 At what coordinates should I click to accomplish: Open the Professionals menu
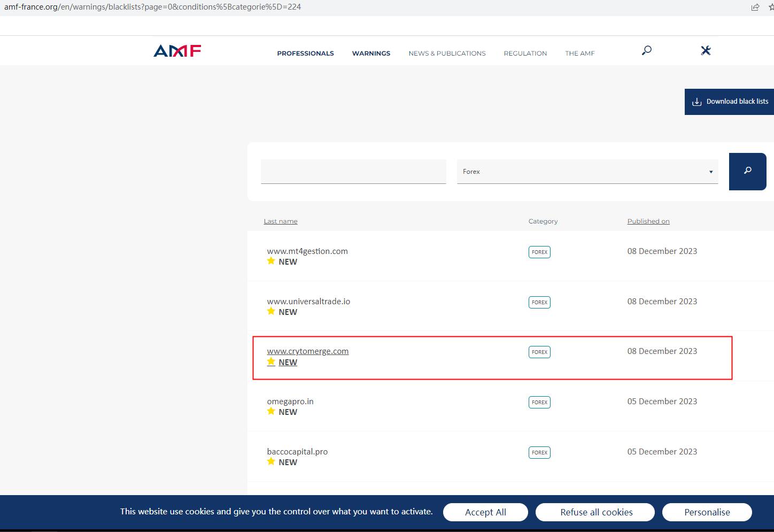pos(305,53)
